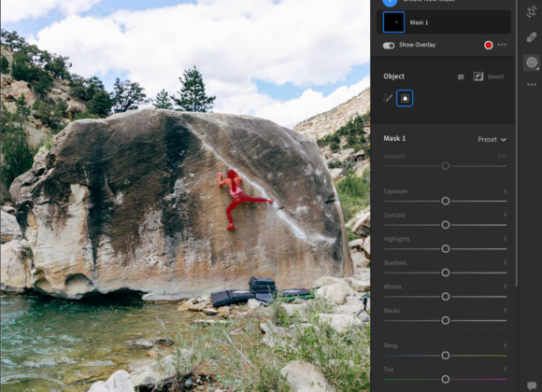Image resolution: width=542 pixels, height=392 pixels.
Task: Click the masked red climber in the photo
Action: [x=237, y=198]
